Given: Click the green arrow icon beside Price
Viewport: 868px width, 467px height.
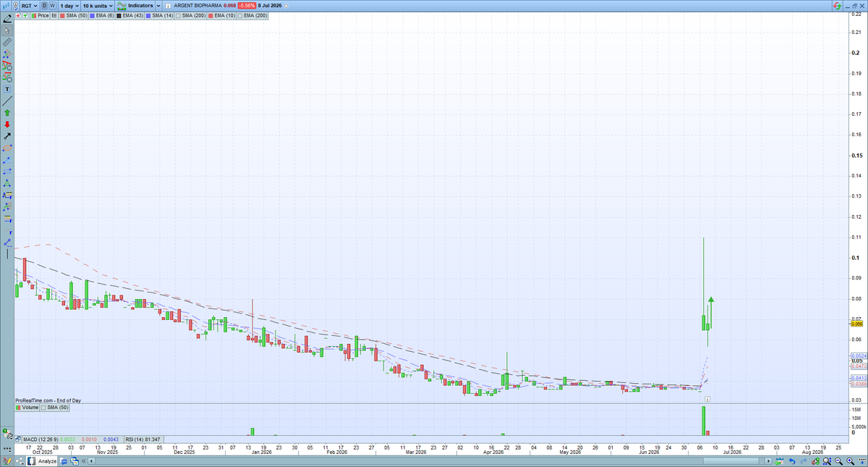Looking at the screenshot, I should 25,15.
